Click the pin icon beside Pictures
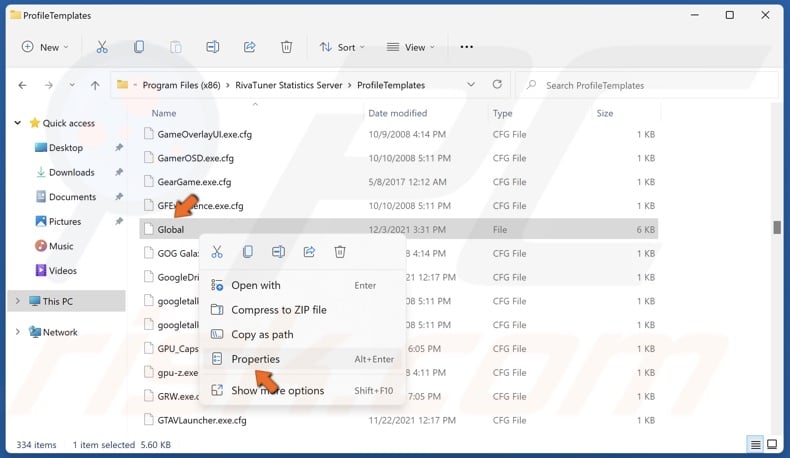Screen dimensions: 790x458 [x=118, y=221]
